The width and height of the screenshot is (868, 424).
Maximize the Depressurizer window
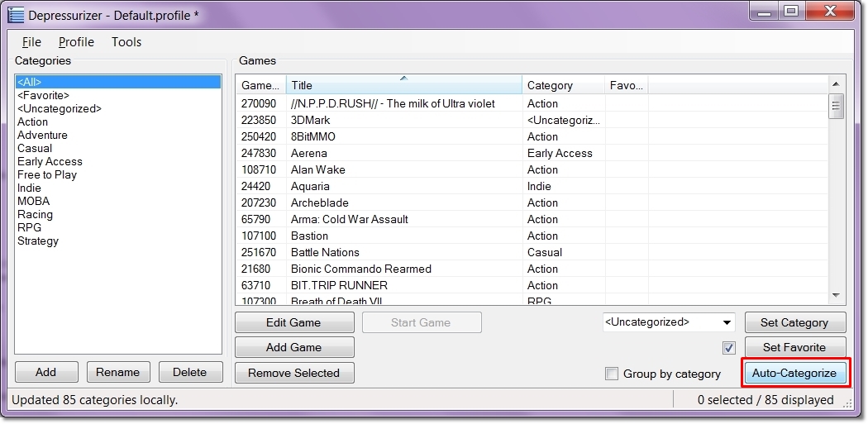click(793, 11)
